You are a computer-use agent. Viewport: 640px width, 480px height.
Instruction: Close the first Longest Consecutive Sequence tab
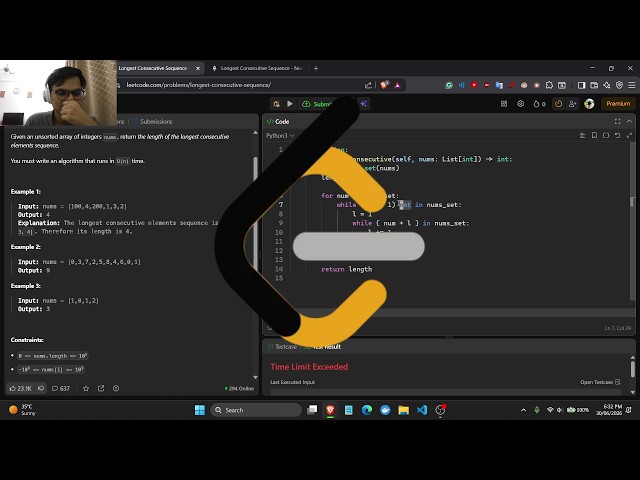(x=198, y=68)
